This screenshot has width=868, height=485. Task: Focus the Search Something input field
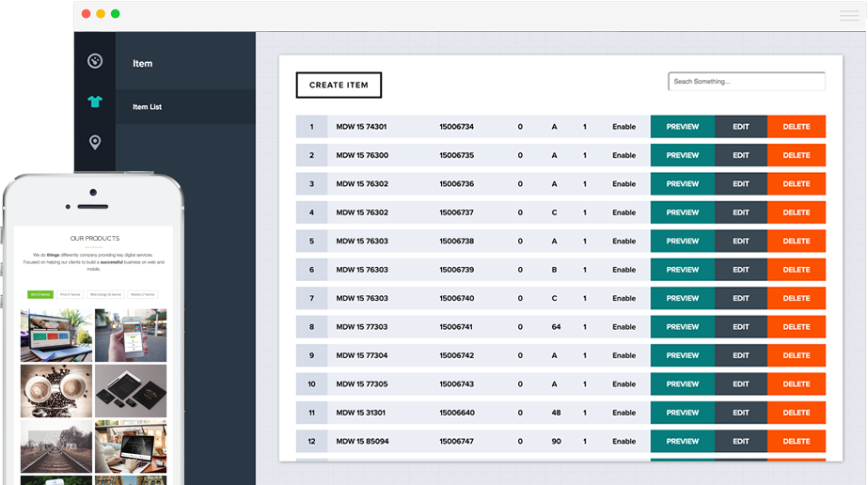tap(746, 82)
